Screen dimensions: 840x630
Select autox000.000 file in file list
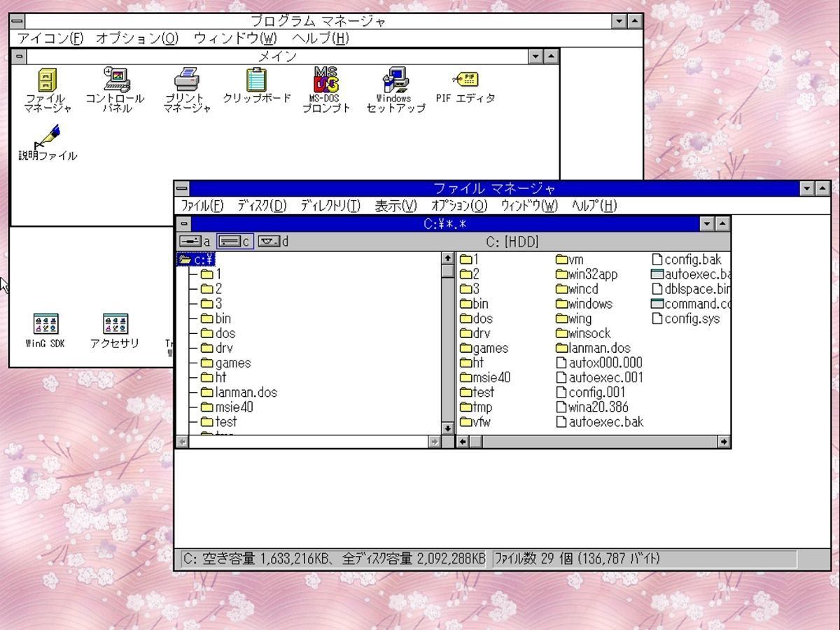599,363
